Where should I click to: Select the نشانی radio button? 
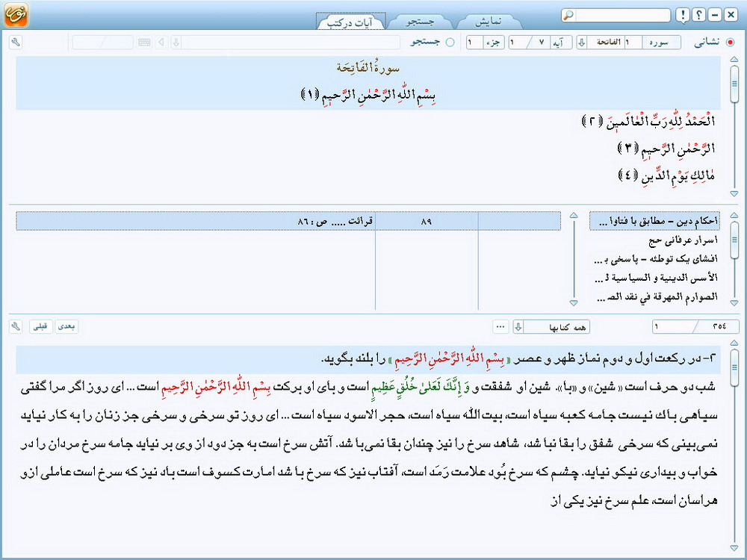click(x=730, y=43)
